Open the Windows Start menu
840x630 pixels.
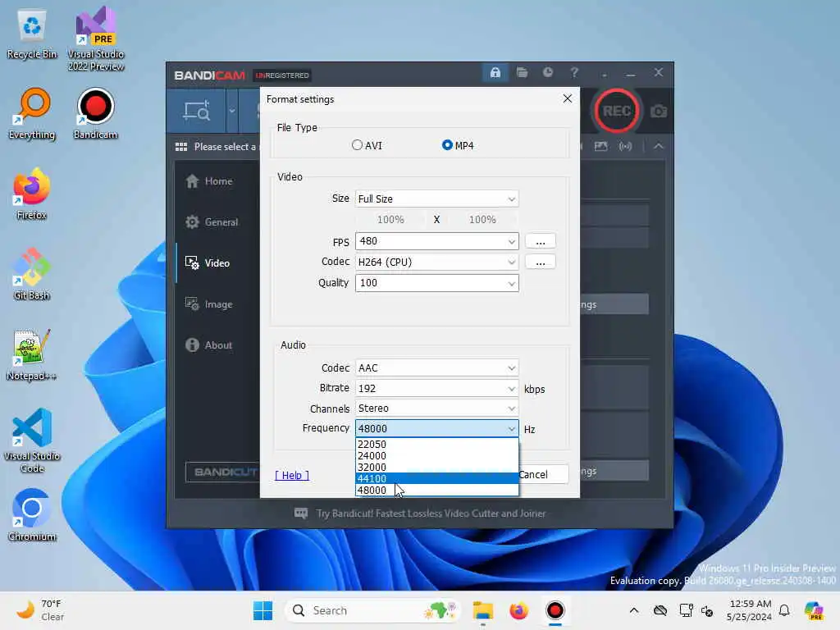coord(262,610)
